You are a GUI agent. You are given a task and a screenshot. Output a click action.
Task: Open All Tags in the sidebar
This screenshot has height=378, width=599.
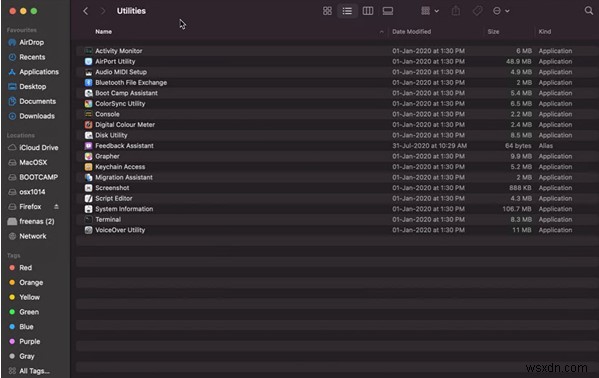coord(34,371)
